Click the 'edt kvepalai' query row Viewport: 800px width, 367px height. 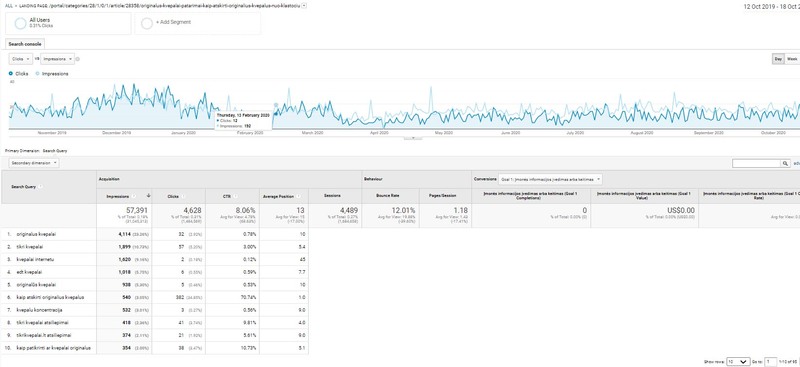(29, 272)
